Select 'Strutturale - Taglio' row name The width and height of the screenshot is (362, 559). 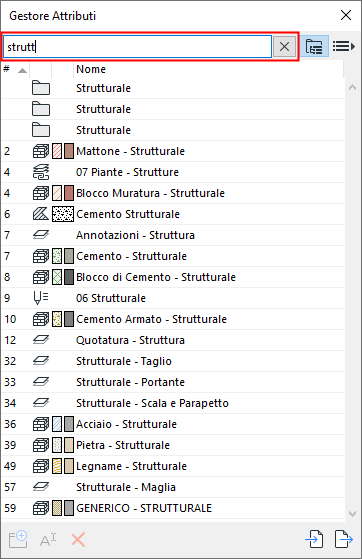point(124,361)
